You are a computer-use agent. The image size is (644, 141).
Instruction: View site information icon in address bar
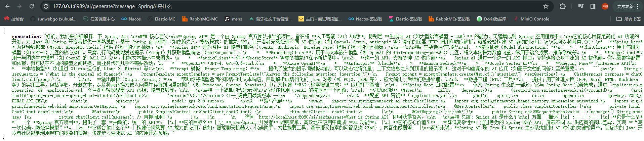(46, 6)
